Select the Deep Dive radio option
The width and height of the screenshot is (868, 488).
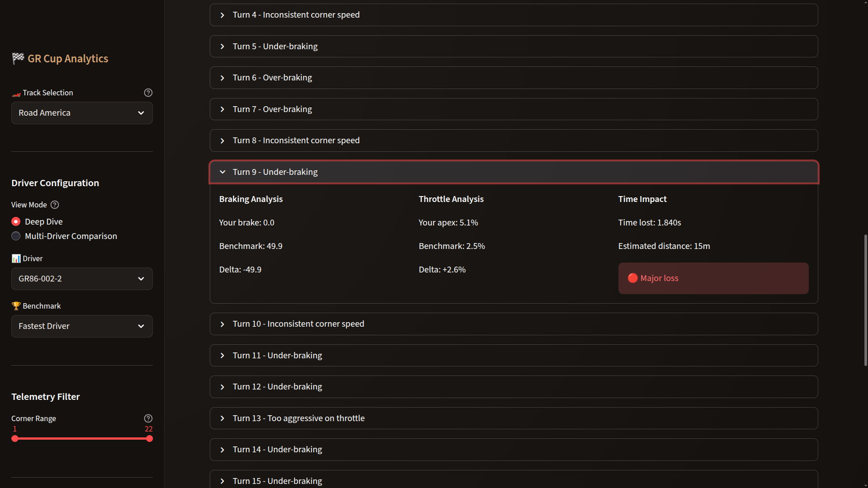[16, 222]
